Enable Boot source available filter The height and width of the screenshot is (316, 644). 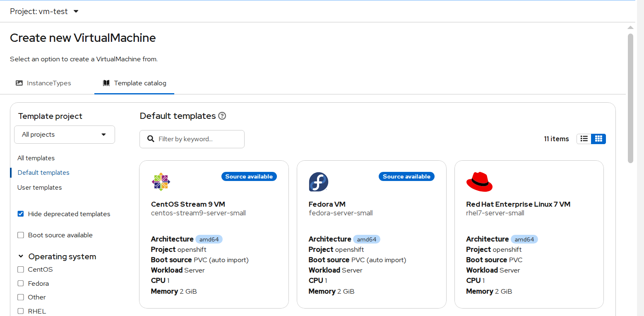(21, 235)
